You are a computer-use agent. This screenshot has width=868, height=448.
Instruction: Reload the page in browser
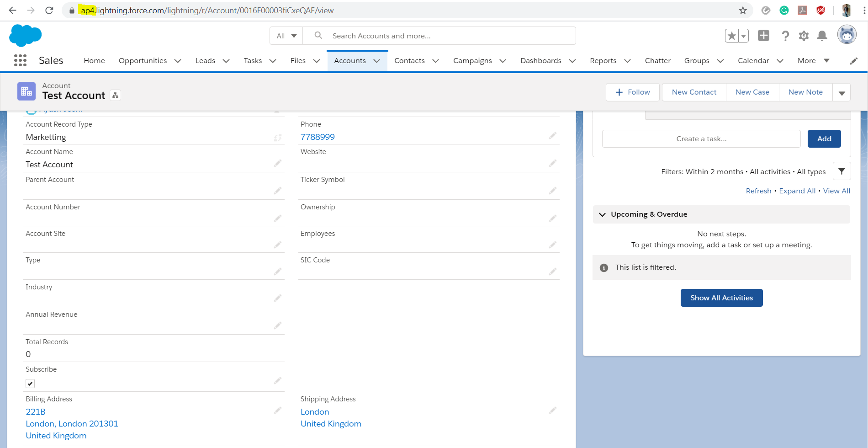pos(49,10)
